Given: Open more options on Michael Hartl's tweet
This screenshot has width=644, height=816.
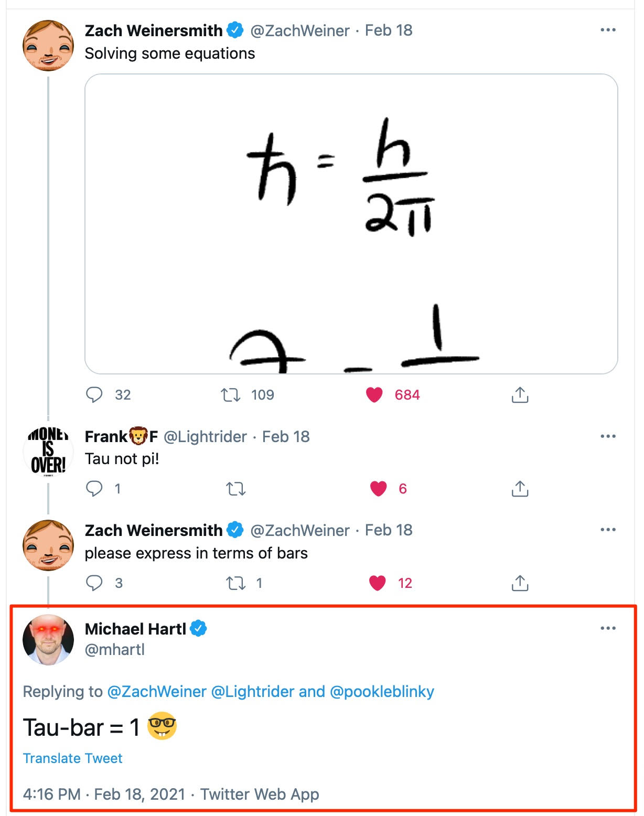Looking at the screenshot, I should tap(608, 628).
